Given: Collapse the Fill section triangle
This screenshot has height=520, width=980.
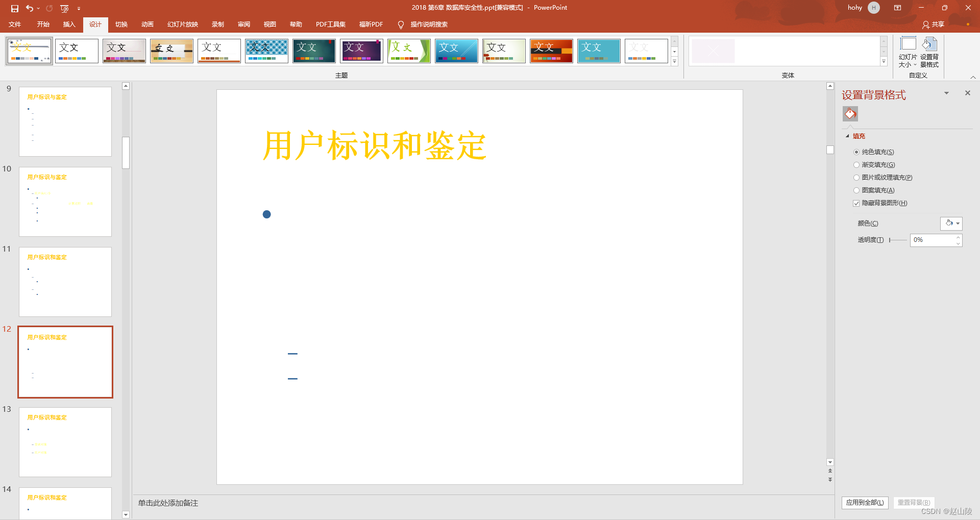Looking at the screenshot, I should (848, 136).
